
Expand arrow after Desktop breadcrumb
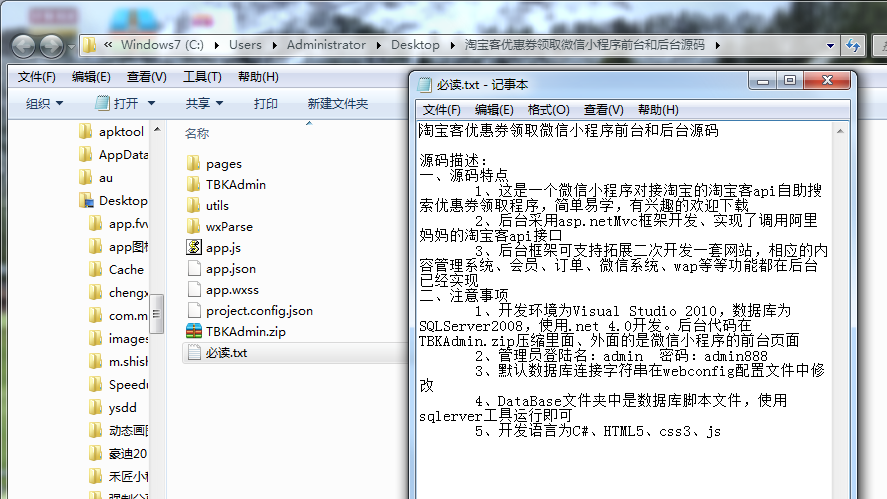point(453,45)
